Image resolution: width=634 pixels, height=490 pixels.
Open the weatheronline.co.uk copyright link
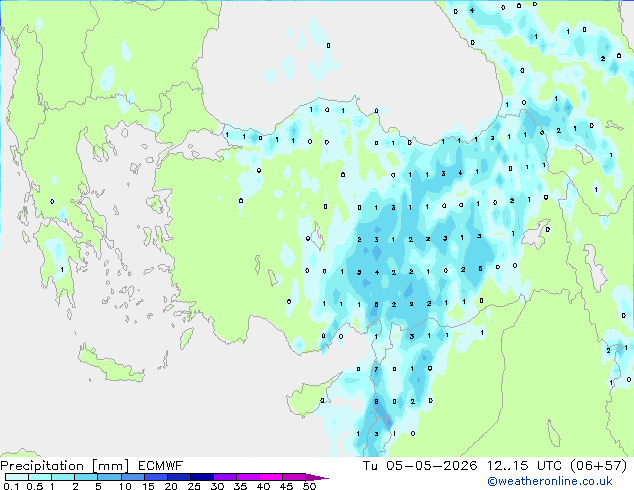coord(550,481)
